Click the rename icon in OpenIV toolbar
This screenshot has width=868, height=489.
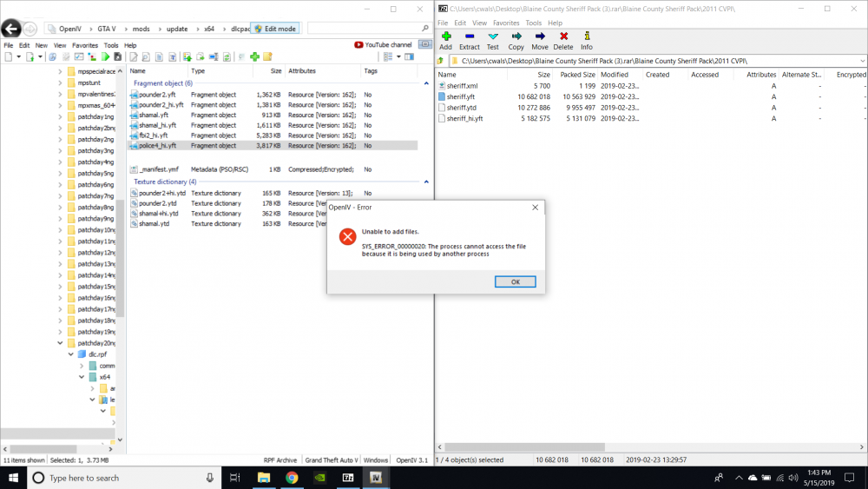214,57
